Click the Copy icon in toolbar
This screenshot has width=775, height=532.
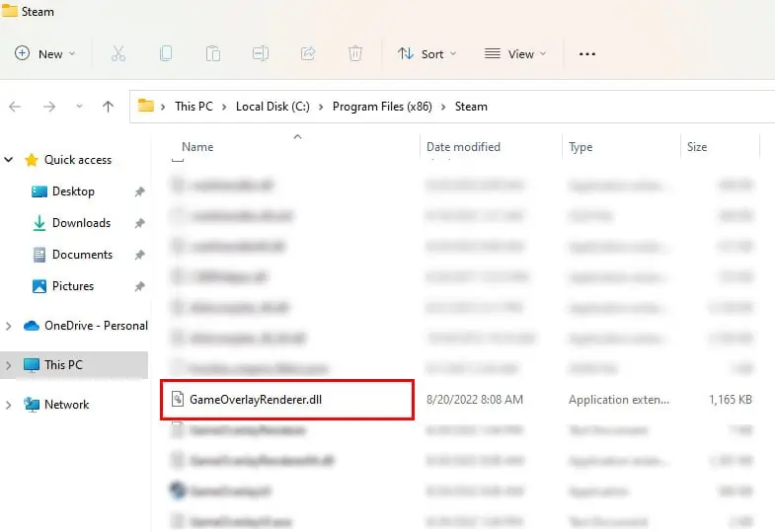[166, 53]
